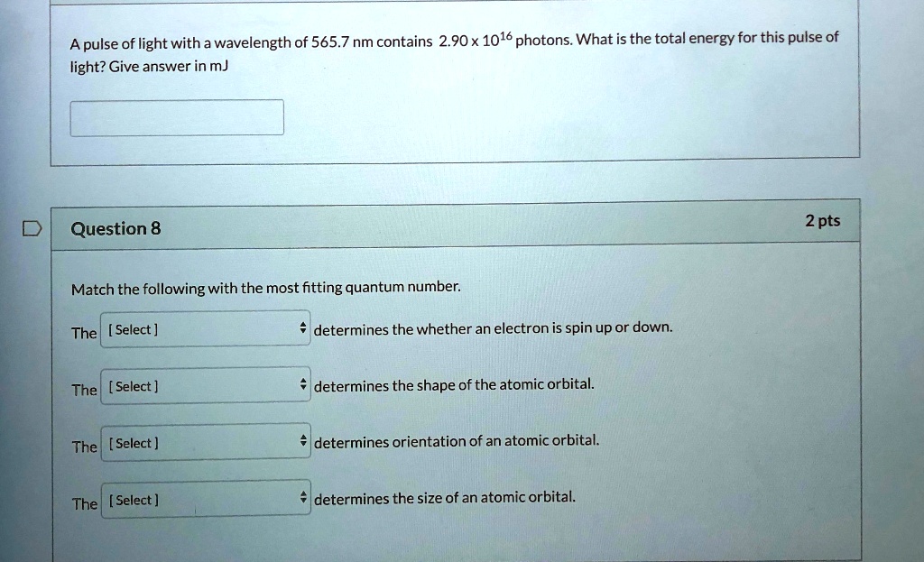924x562 pixels.
Task: Click the word 'The' before the spin dropdown
Action: pyautogui.click(x=84, y=334)
